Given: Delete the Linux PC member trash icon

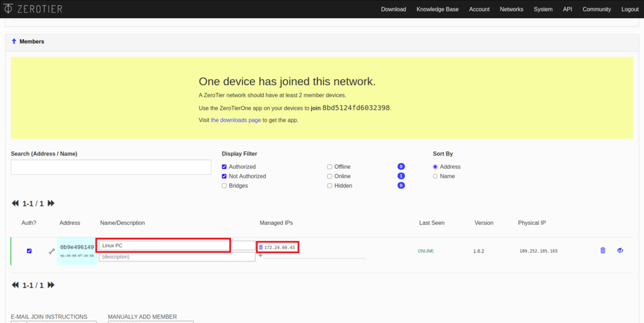Looking at the screenshot, I should pyautogui.click(x=603, y=250).
